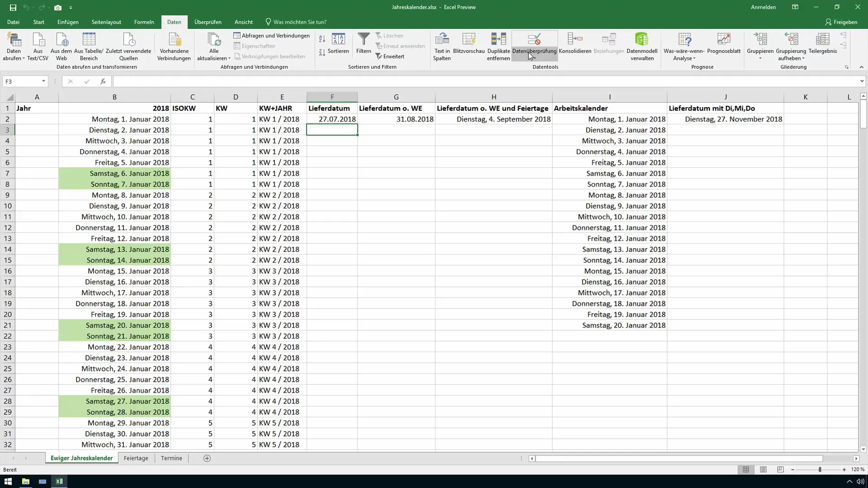868x488 pixels.
Task: Sort ascending A to Z
Action: click(x=322, y=39)
